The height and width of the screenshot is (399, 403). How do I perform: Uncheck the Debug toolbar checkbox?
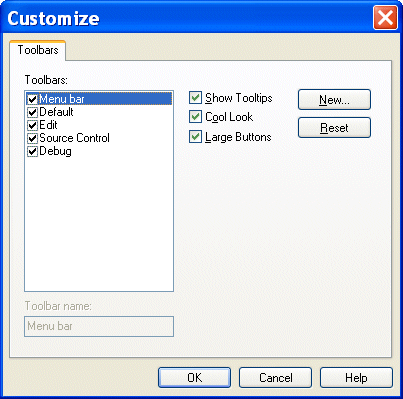coord(32,152)
